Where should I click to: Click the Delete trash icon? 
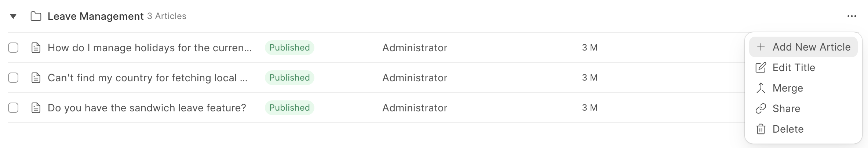(x=761, y=129)
